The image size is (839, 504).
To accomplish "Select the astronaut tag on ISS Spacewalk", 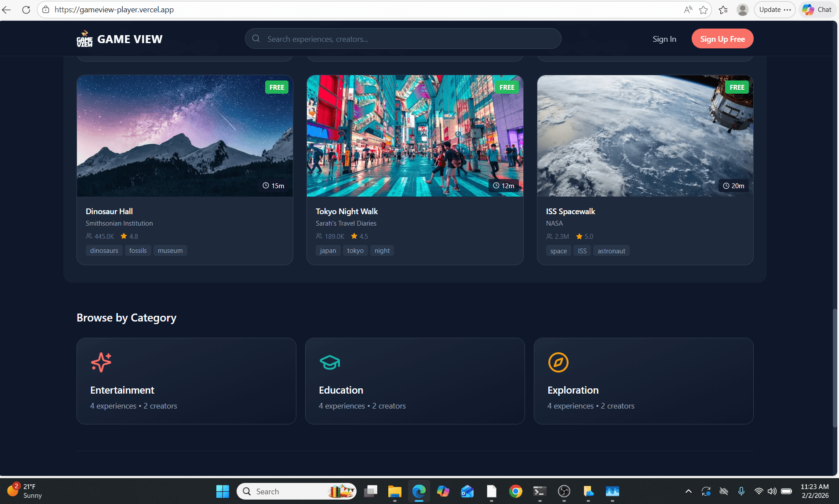I will point(611,251).
